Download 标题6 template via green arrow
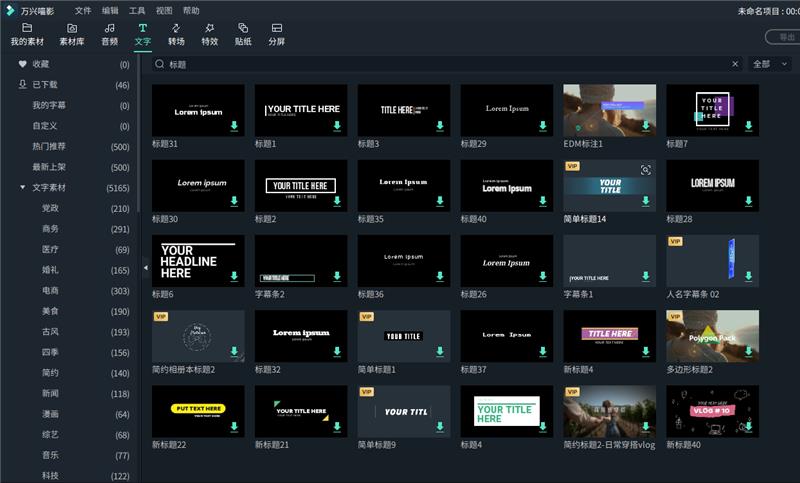The image size is (800, 483). 234,276
